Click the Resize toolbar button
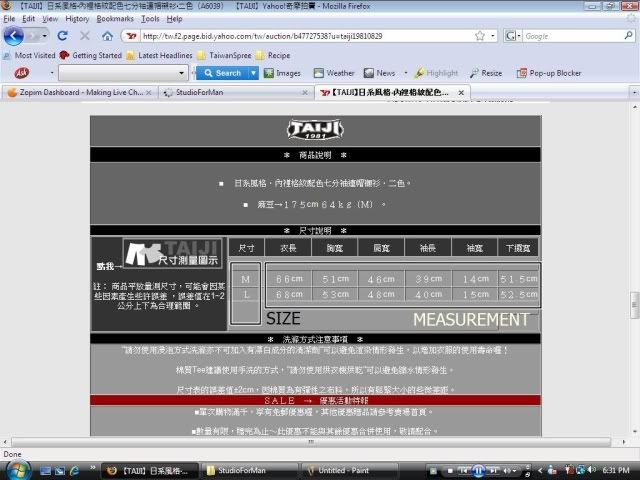This screenshot has height=480, width=640. point(485,73)
